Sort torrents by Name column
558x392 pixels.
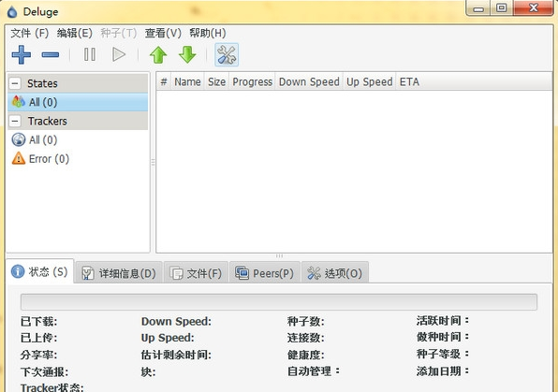click(187, 81)
